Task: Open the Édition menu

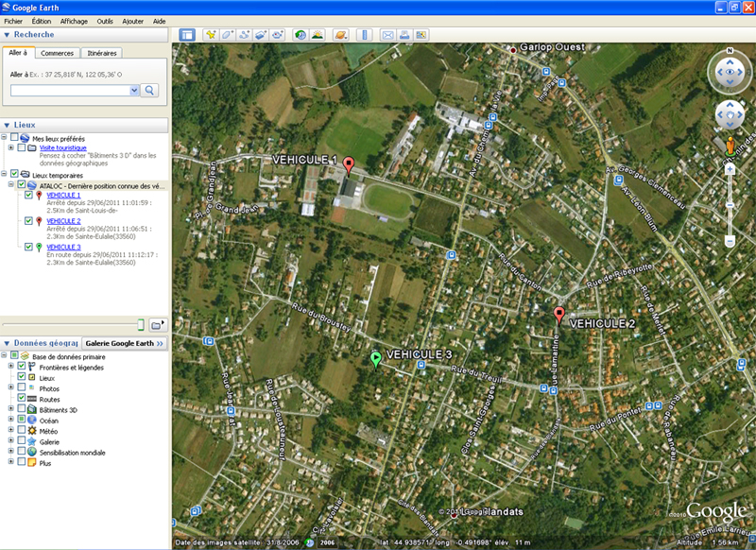Action: click(42, 21)
